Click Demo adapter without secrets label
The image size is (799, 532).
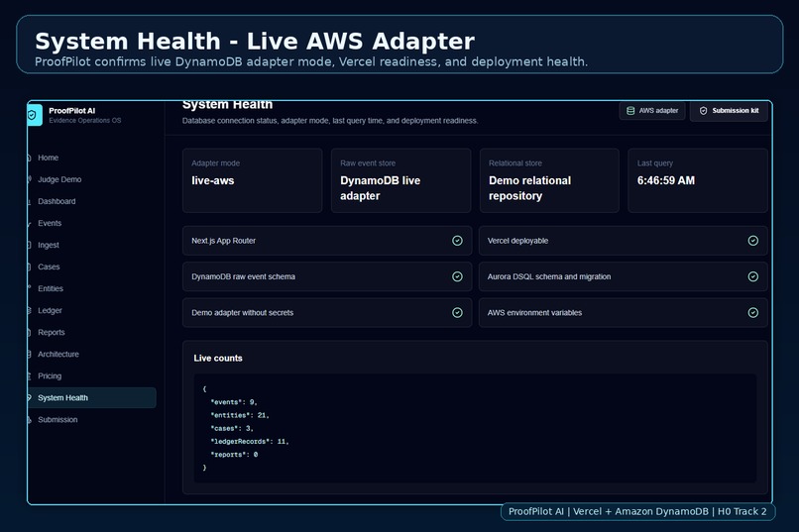tap(242, 313)
